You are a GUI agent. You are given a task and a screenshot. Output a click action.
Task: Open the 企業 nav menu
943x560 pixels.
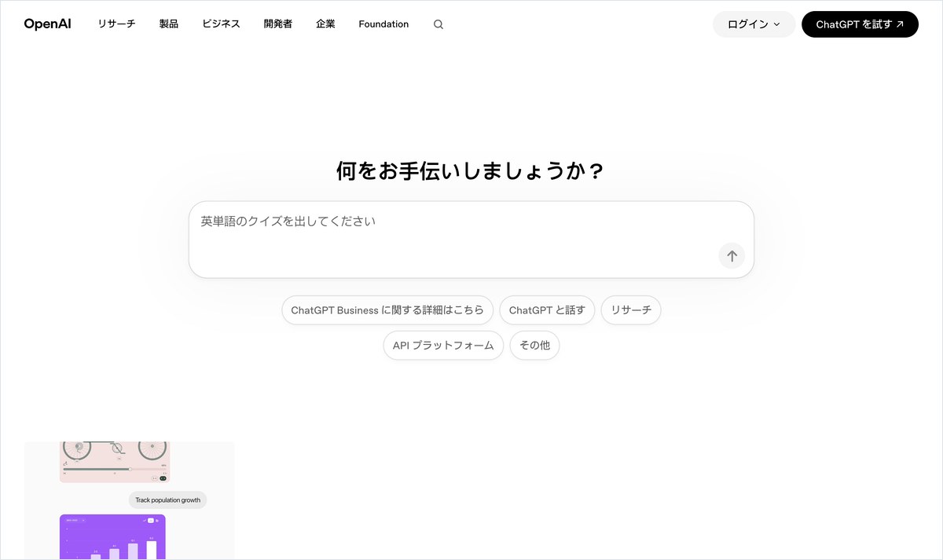click(325, 24)
